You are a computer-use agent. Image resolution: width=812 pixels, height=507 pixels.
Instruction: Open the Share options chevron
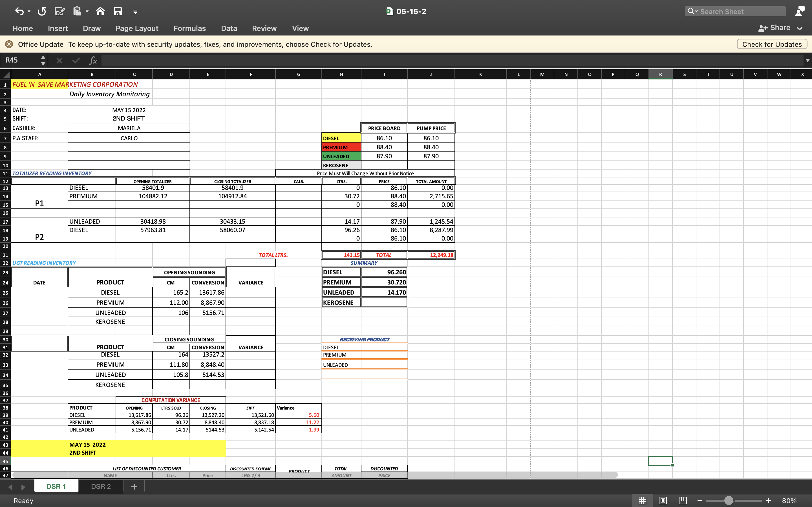(800, 28)
